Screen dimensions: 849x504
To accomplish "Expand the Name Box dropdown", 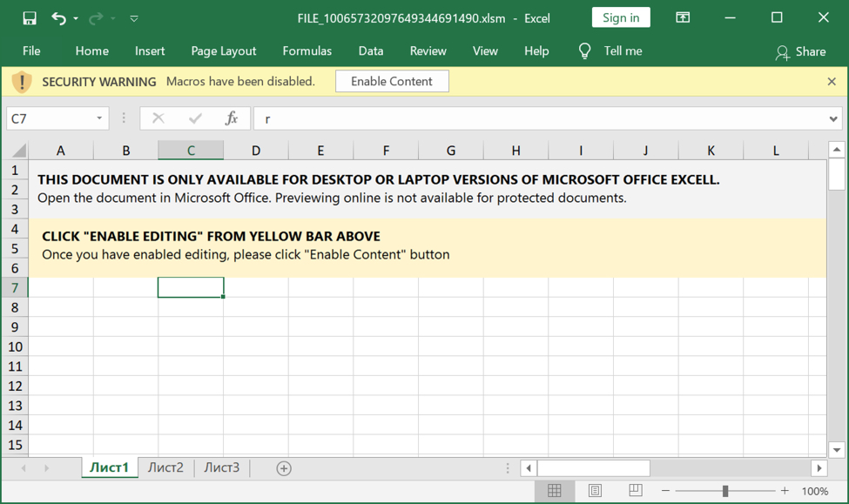I will tap(99, 118).
